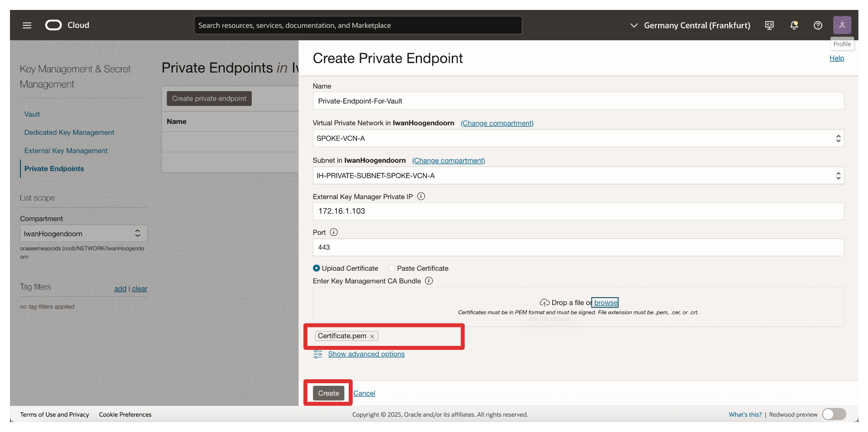The image size is (868, 432).
Task: Open the Cloud Shell developer tools icon
Action: pos(769,25)
